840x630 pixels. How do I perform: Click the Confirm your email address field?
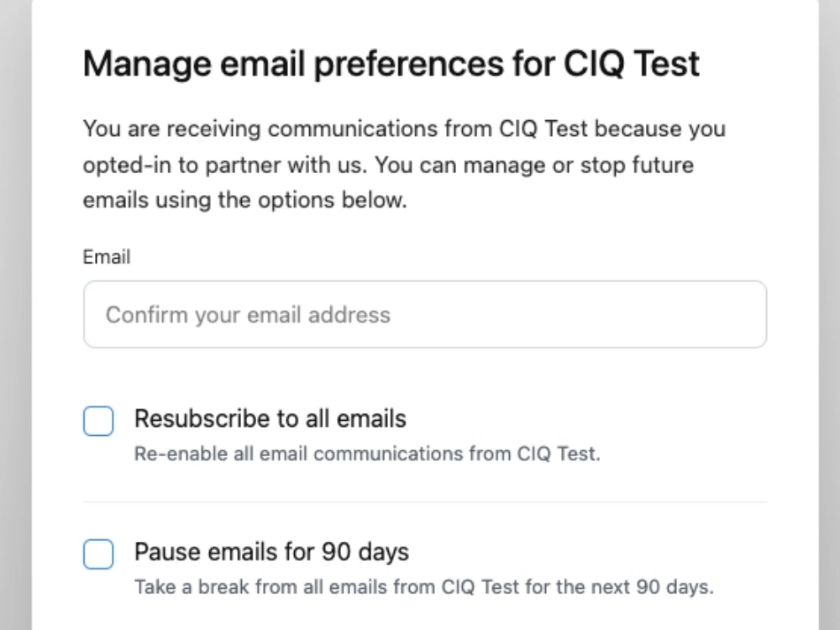click(424, 315)
